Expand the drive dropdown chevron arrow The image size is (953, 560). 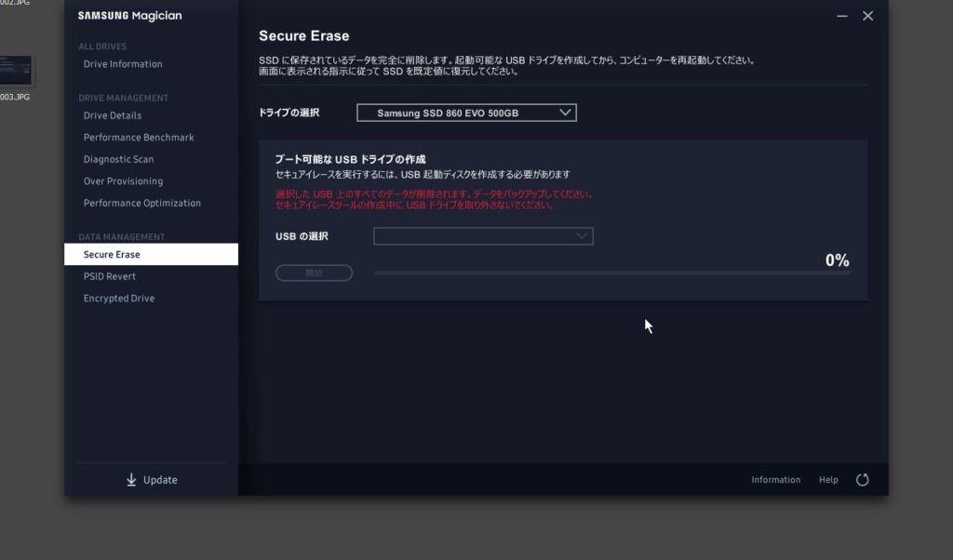click(565, 113)
